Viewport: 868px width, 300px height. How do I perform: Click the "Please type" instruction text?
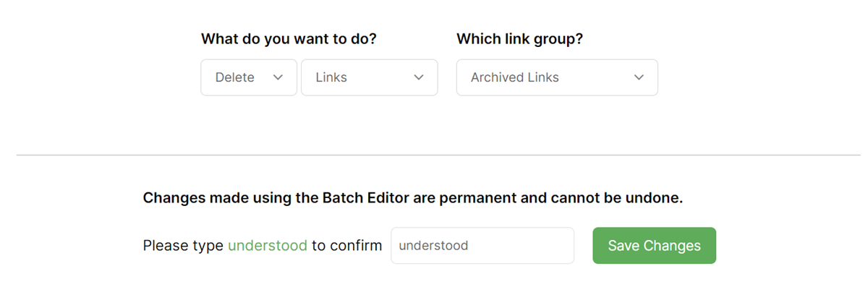pyautogui.click(x=183, y=246)
